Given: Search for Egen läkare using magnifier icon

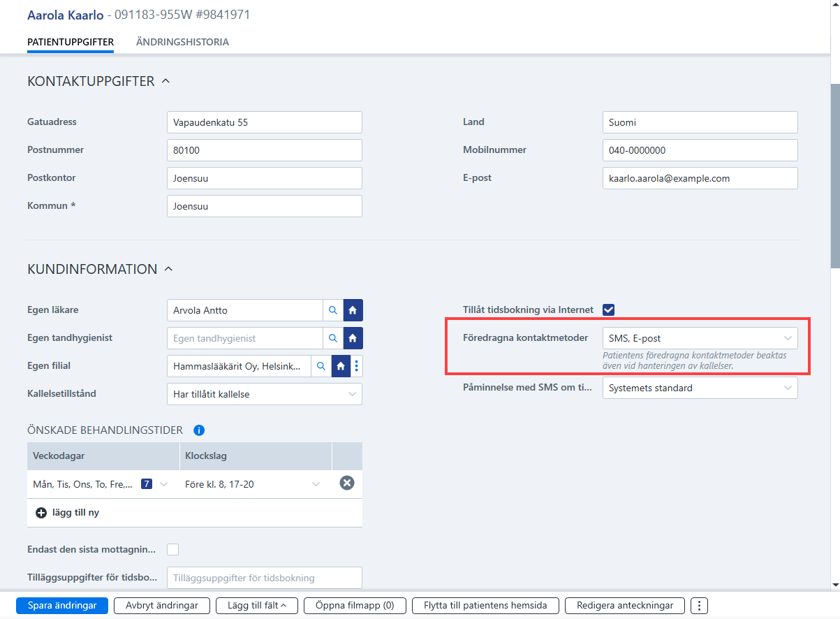Looking at the screenshot, I should tap(332, 310).
